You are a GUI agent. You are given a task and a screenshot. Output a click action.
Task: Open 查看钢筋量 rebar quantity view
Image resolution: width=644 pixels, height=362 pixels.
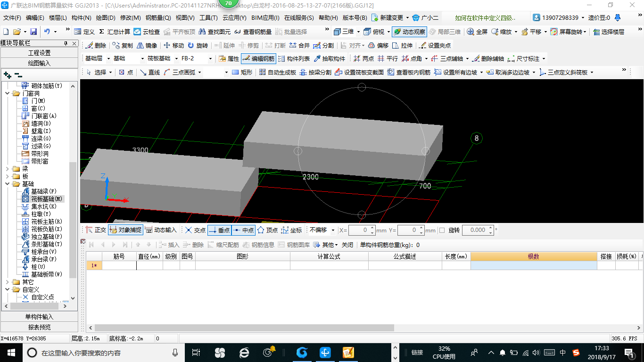253,32
